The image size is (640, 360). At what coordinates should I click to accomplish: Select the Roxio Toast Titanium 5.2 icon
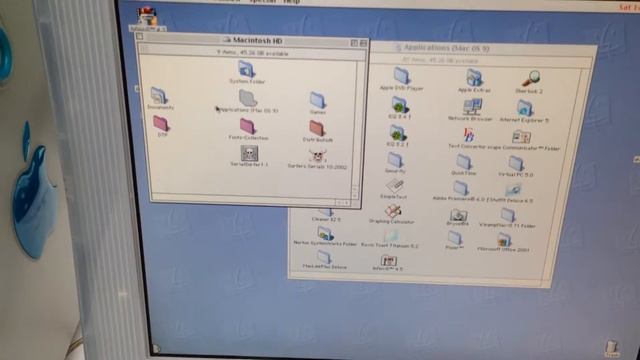click(391, 236)
